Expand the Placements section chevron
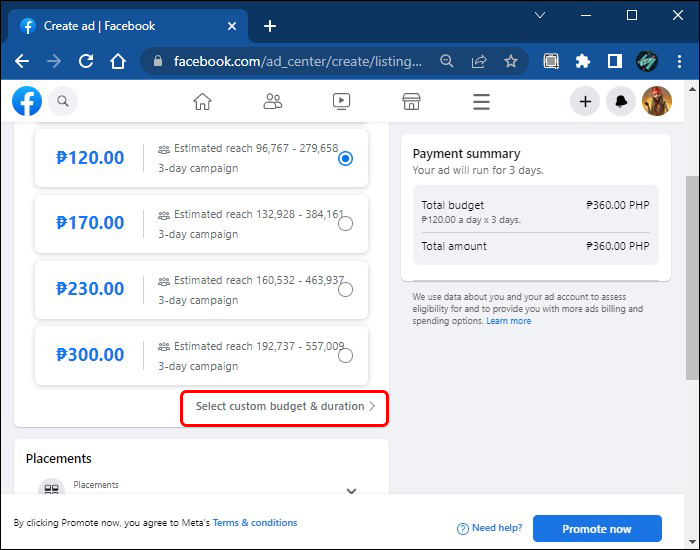The image size is (700, 550). pos(351,491)
